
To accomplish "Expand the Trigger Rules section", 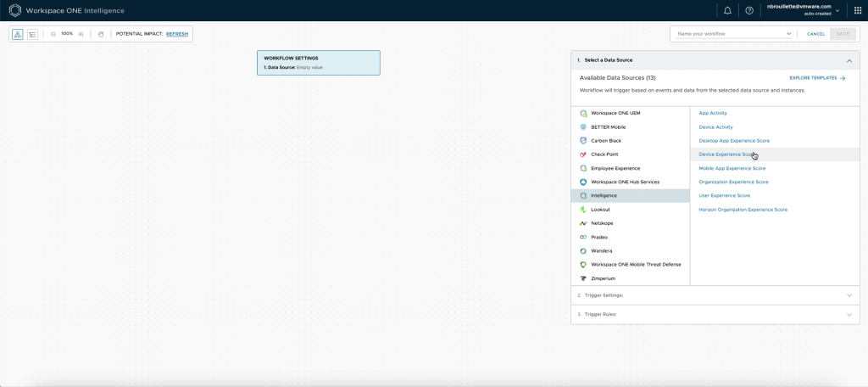I will point(715,314).
